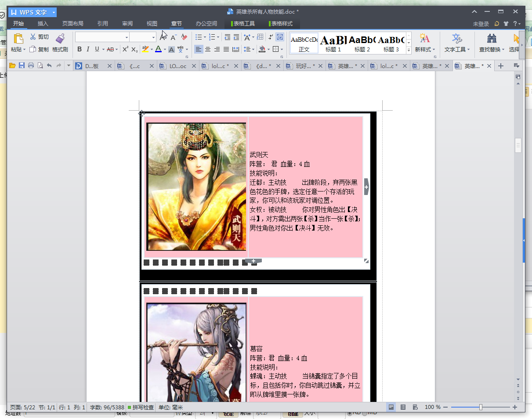The width and height of the screenshot is (532, 419).
Task: Click the Cut (剪切) scissors button
Action: tap(39, 37)
